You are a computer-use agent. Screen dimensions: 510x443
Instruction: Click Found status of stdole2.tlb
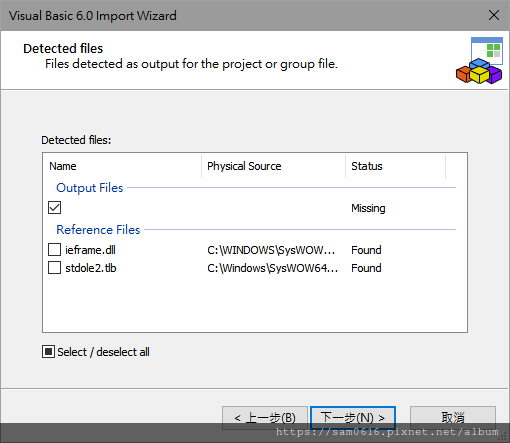(x=366, y=268)
